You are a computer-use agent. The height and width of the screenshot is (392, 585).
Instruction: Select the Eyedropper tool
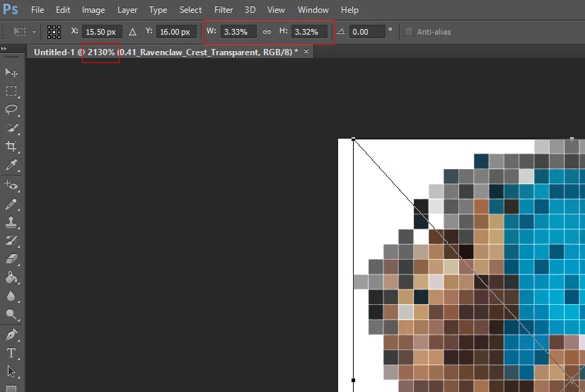pos(11,165)
